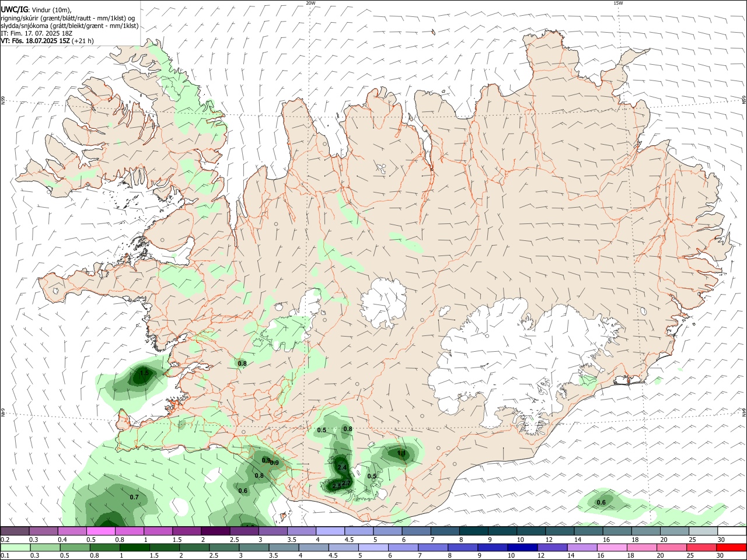Click the '20W' longitude label at the top edge

(x=310, y=3)
